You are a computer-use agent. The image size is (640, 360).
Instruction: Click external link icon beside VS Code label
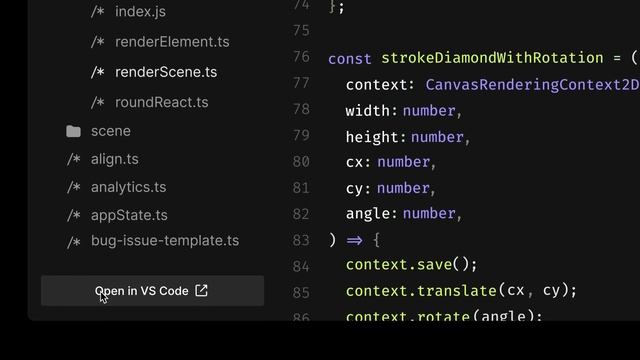pyautogui.click(x=201, y=291)
